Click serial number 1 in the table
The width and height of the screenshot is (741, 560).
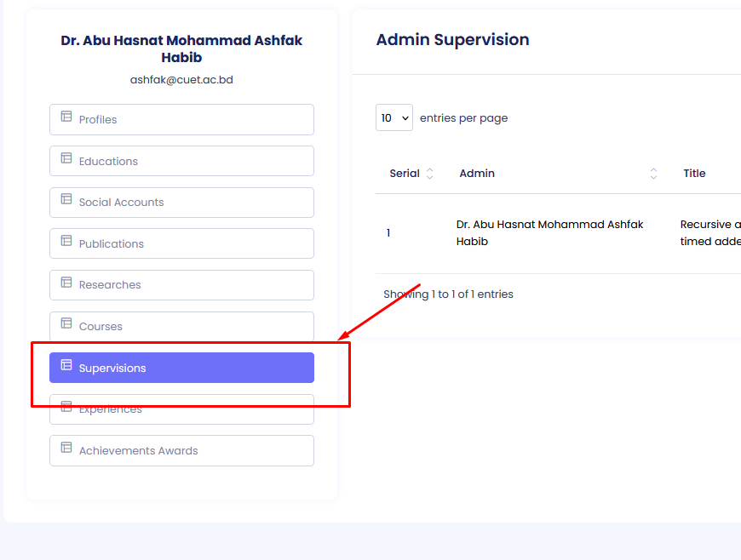[388, 232]
